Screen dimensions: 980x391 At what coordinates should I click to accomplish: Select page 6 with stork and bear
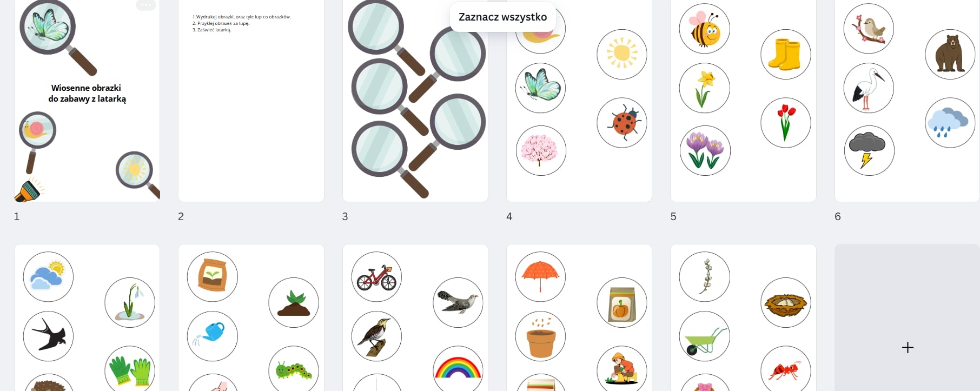tap(907, 101)
